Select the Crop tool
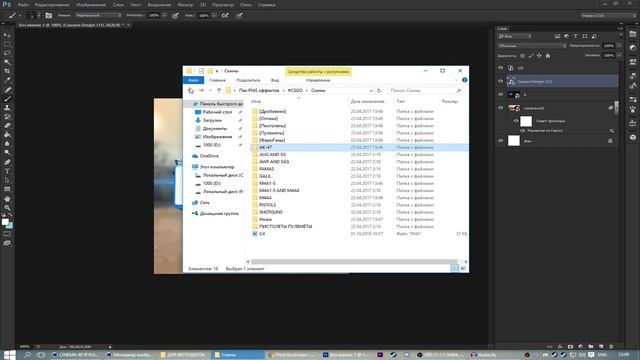The image size is (640, 360). click(7, 71)
